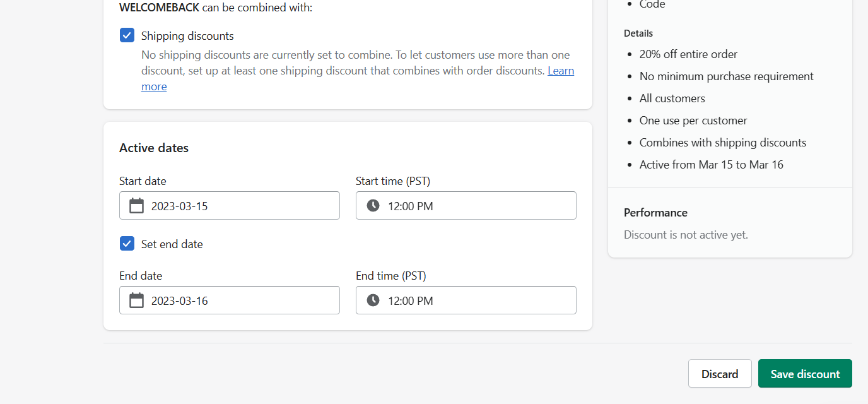Focus the End date field showing 2023-03-16
The height and width of the screenshot is (404, 868).
[x=230, y=300]
